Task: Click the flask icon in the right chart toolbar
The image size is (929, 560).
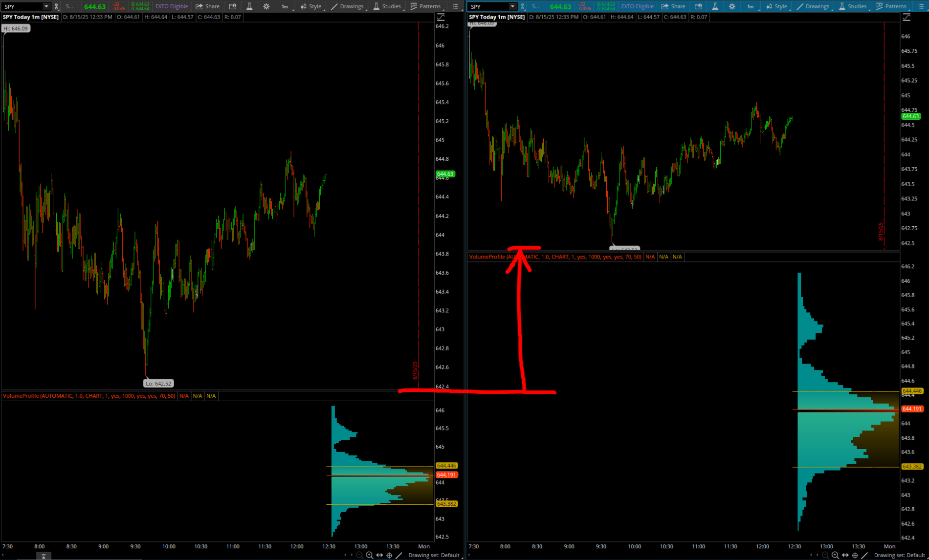Action: tap(715, 6)
